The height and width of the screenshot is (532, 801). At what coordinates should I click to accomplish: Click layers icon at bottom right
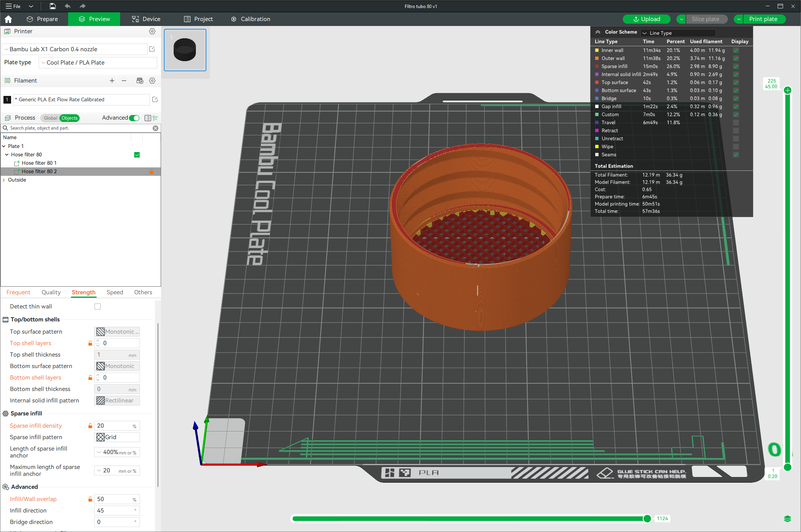787,519
